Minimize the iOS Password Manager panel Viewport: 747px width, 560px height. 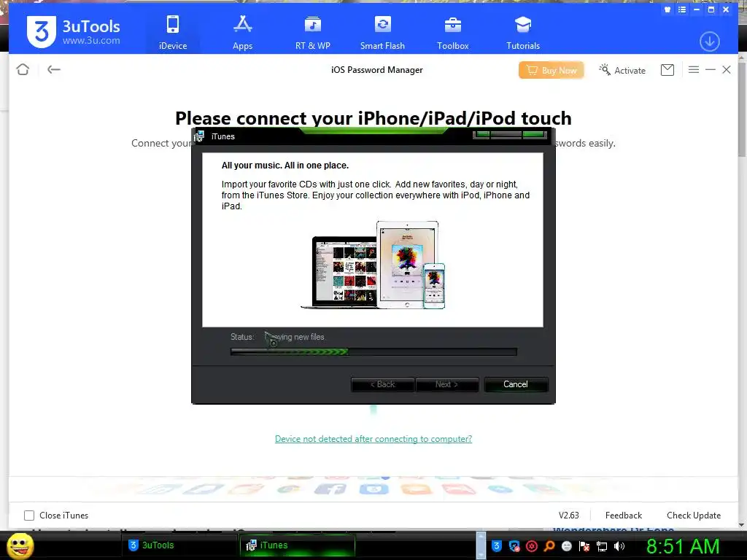(x=711, y=70)
